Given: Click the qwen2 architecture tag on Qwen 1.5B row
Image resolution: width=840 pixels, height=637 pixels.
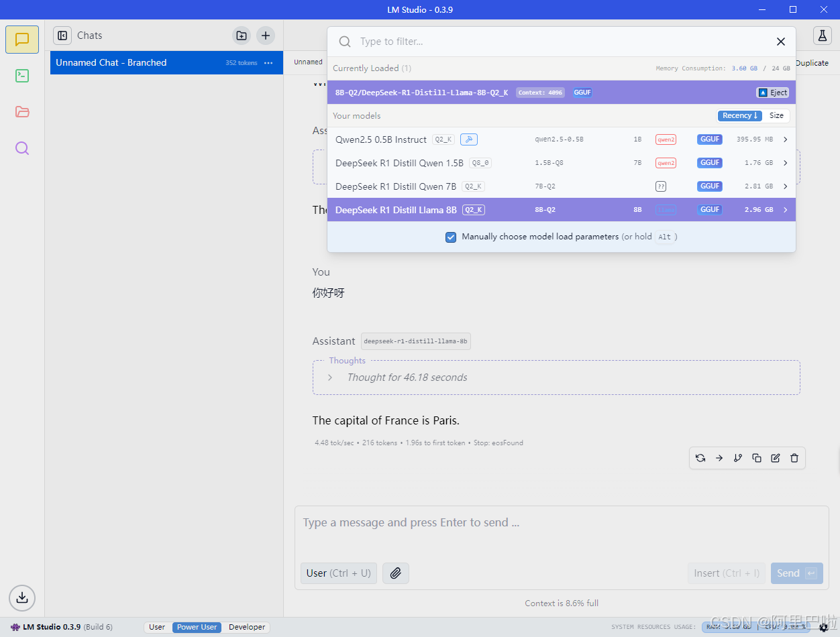Looking at the screenshot, I should (x=666, y=163).
